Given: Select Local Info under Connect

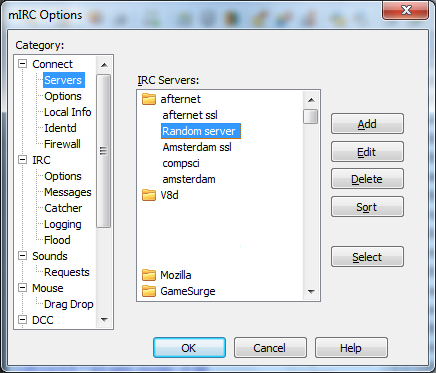Looking at the screenshot, I should 68,112.
